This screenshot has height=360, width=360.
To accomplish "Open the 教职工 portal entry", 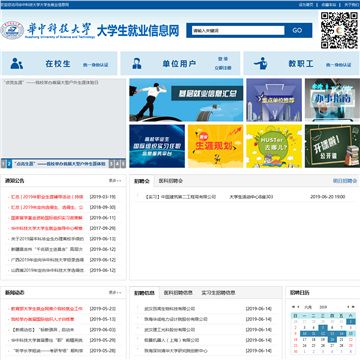I will coord(301,64).
